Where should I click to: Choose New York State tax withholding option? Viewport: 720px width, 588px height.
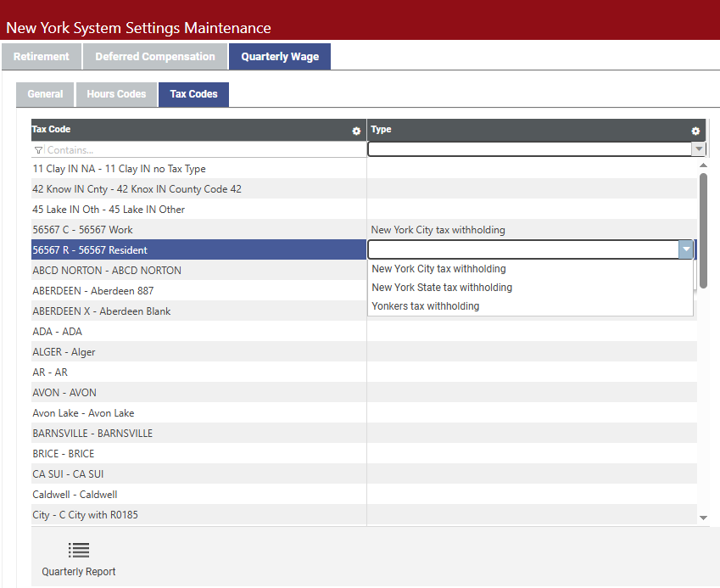442,288
